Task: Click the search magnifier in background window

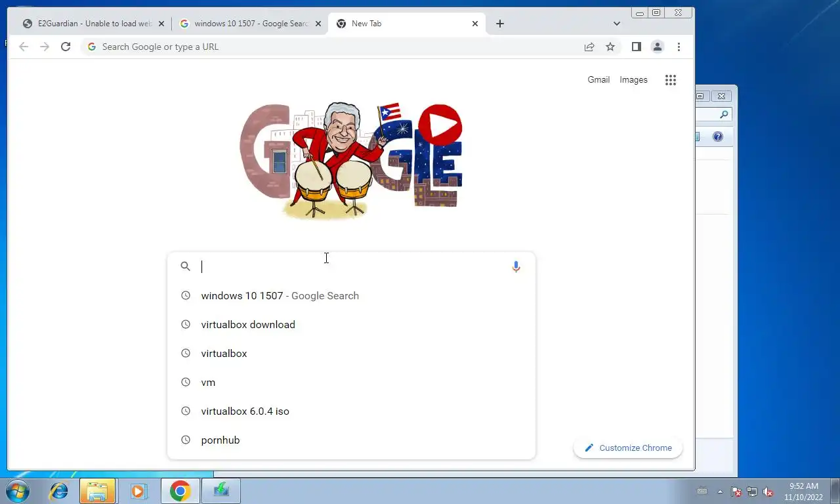Action: (x=724, y=114)
